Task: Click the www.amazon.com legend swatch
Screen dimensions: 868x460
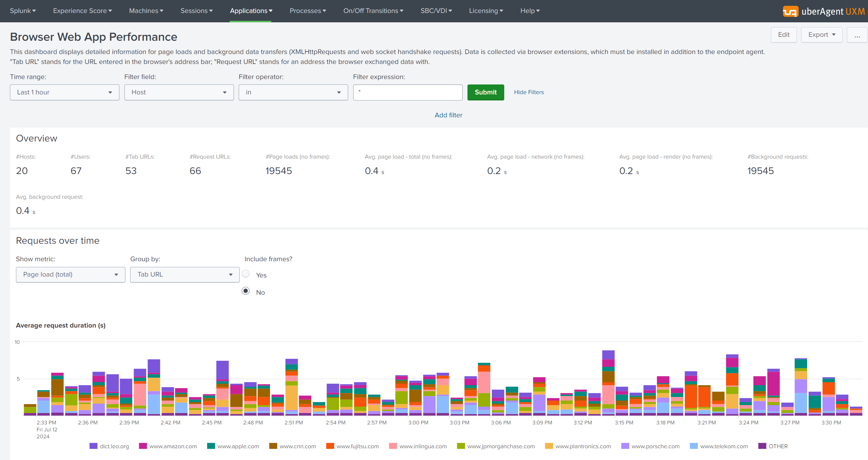Action: [143, 446]
